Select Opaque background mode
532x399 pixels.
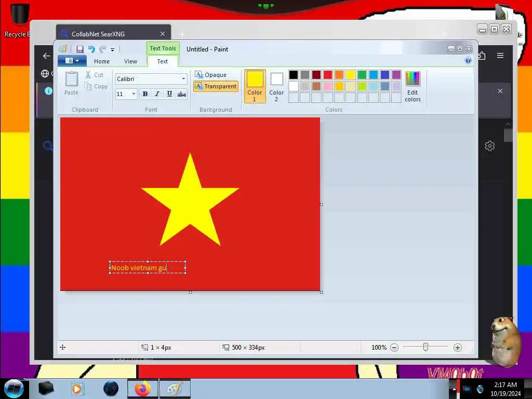point(211,75)
